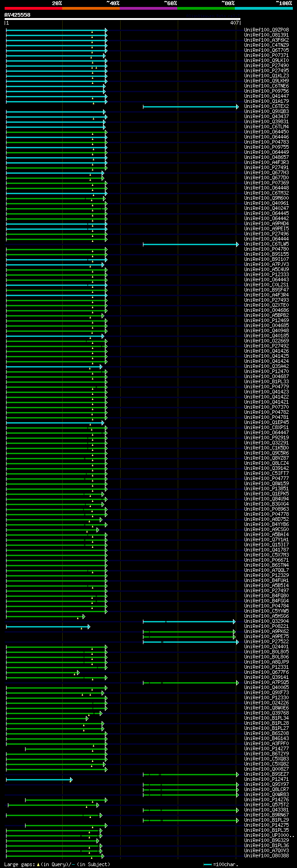Viewport: 297px width, 868px height.
Task: Click the label UniRef100_Q32904
Action: point(266,621)
